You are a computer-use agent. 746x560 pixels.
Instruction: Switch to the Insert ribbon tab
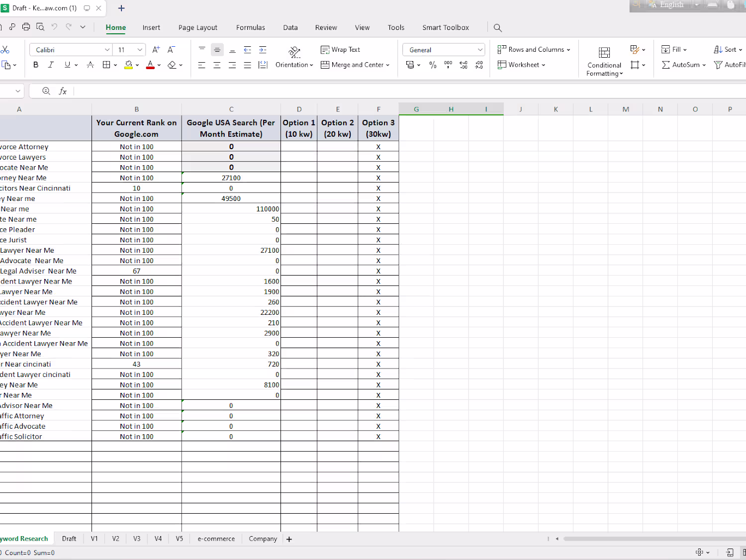151,28
